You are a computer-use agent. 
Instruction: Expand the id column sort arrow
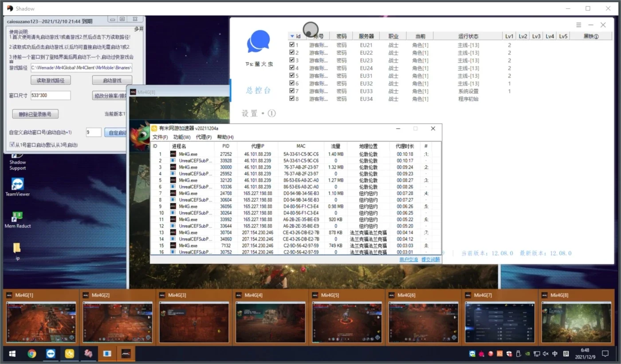click(292, 36)
